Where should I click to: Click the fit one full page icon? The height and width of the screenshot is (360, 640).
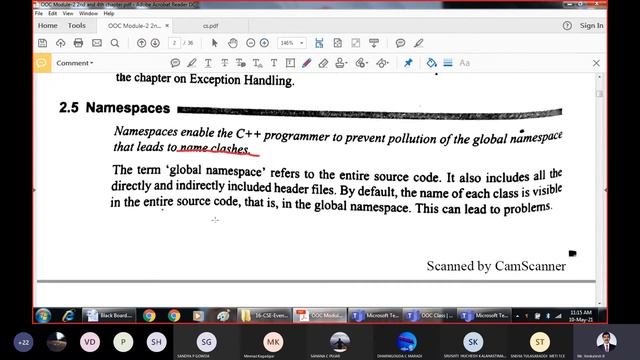point(338,43)
